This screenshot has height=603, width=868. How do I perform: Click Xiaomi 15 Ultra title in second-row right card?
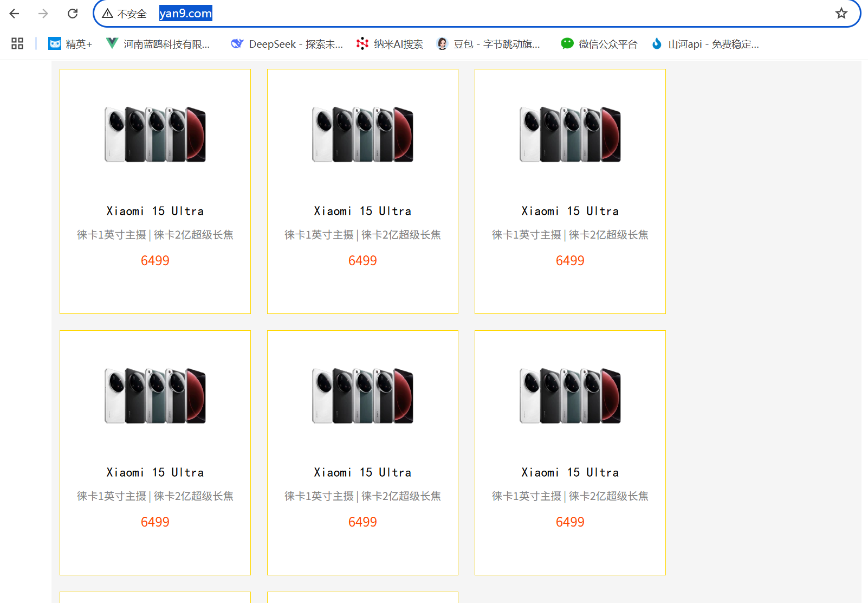[570, 472]
